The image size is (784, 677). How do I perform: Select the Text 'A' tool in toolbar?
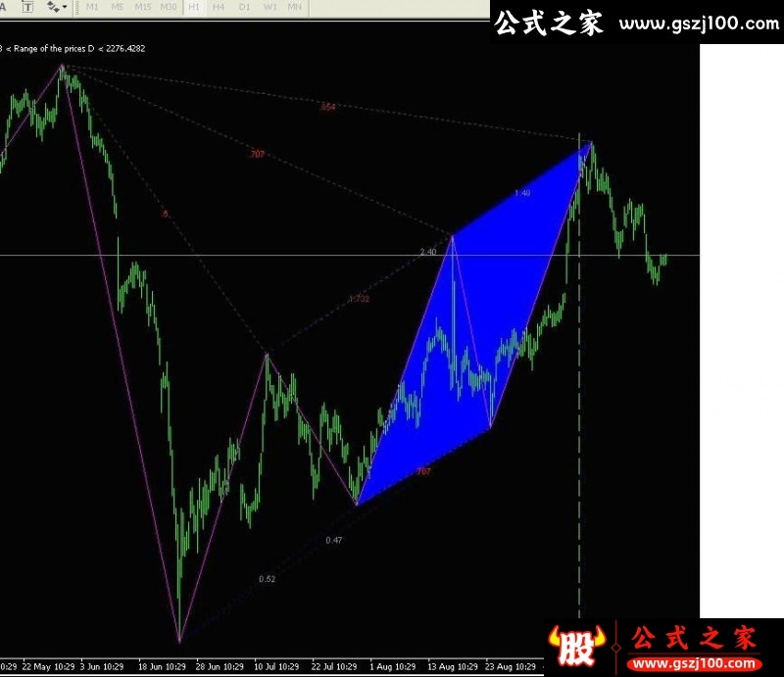[x=3, y=7]
